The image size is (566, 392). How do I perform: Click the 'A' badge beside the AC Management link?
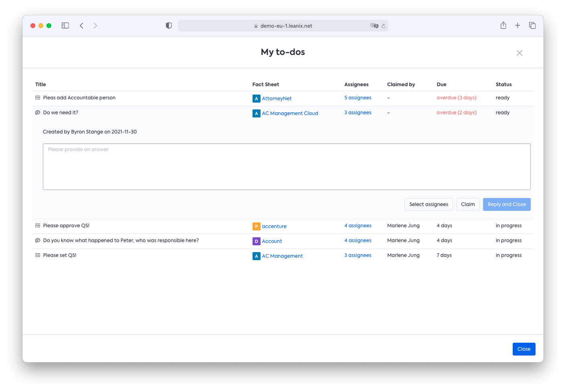click(257, 256)
